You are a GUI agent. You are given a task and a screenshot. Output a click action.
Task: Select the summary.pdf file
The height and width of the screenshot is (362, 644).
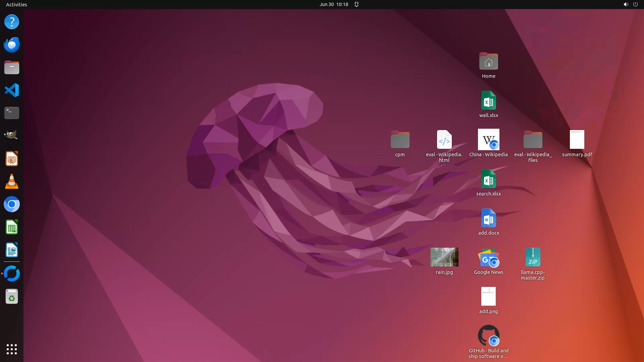[x=577, y=140]
